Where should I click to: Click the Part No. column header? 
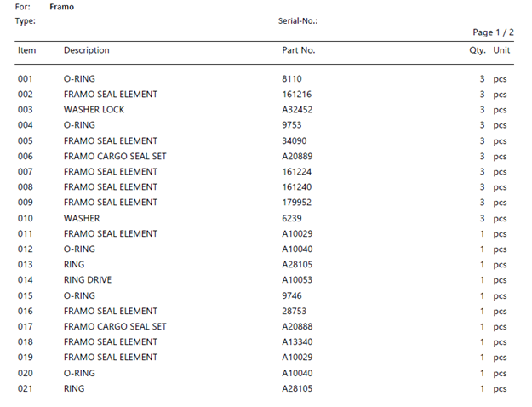(x=298, y=50)
